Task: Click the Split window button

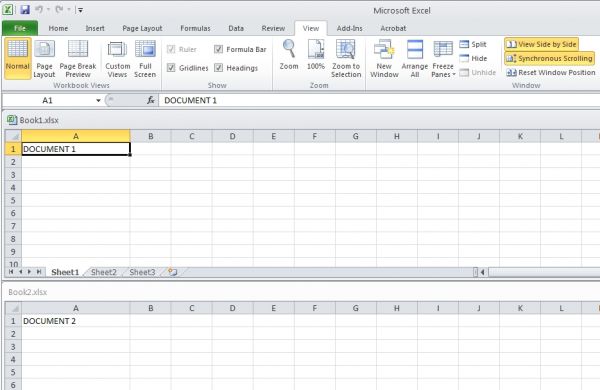Action: point(473,44)
